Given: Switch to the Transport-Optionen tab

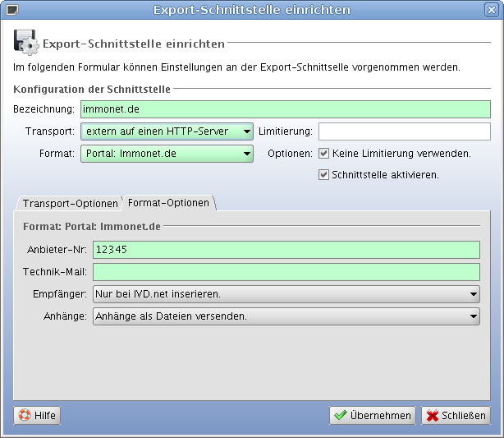Looking at the screenshot, I should (70, 203).
